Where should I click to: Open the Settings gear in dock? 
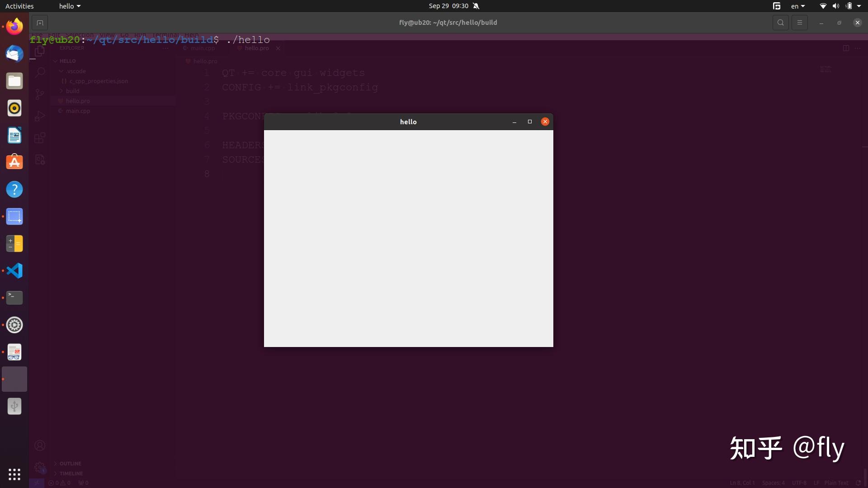tap(14, 325)
